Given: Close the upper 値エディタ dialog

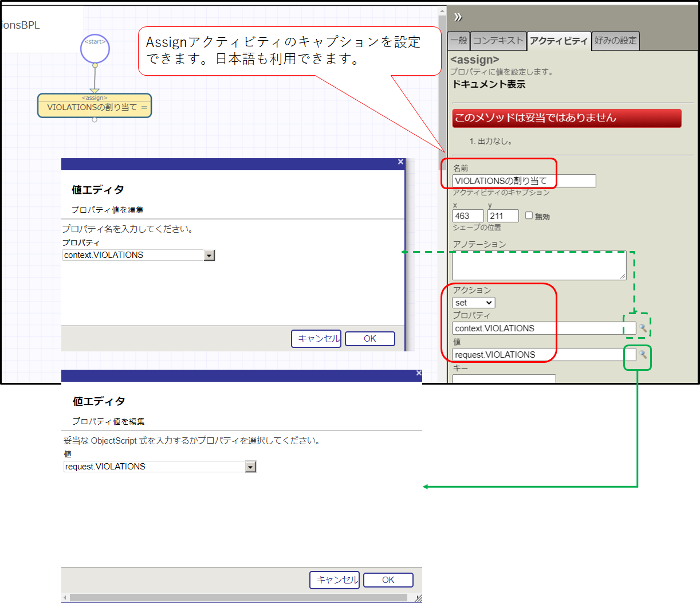Looking at the screenshot, I should tap(400, 162).
